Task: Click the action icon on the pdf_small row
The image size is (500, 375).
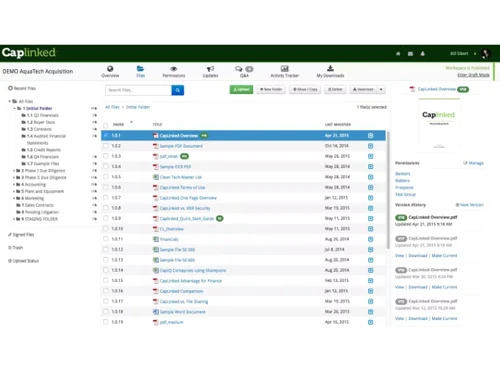Action: [x=370, y=156]
